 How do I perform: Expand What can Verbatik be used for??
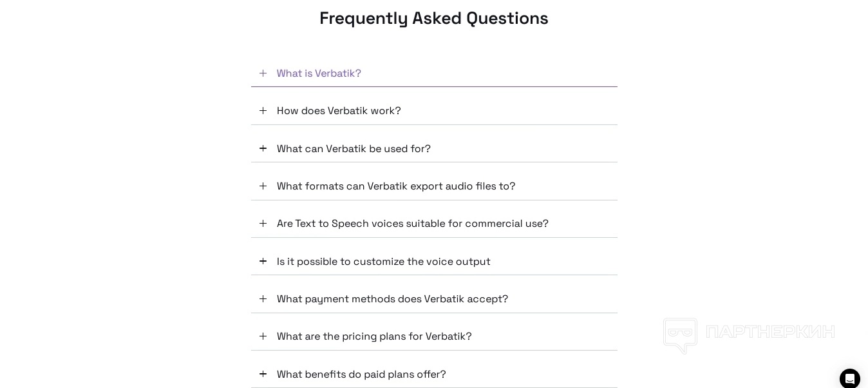click(354, 149)
